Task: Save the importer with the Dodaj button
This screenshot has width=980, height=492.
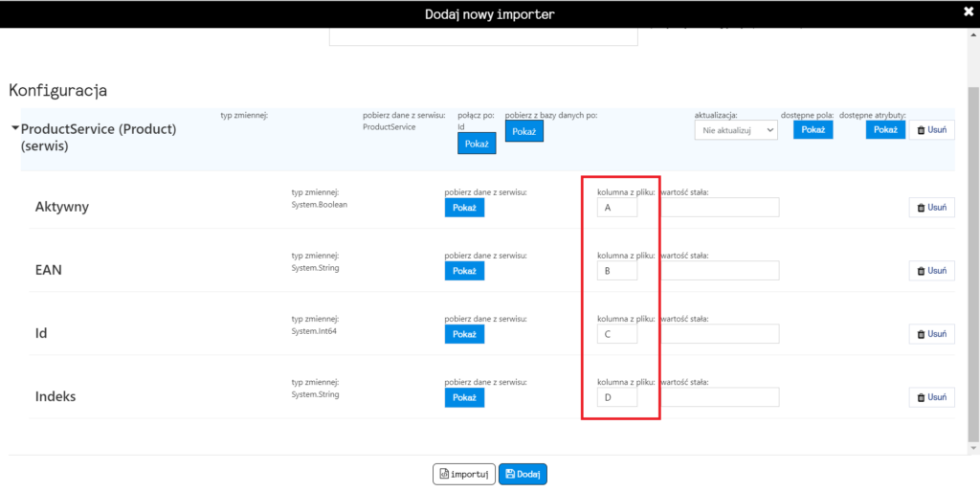Action: [523, 474]
